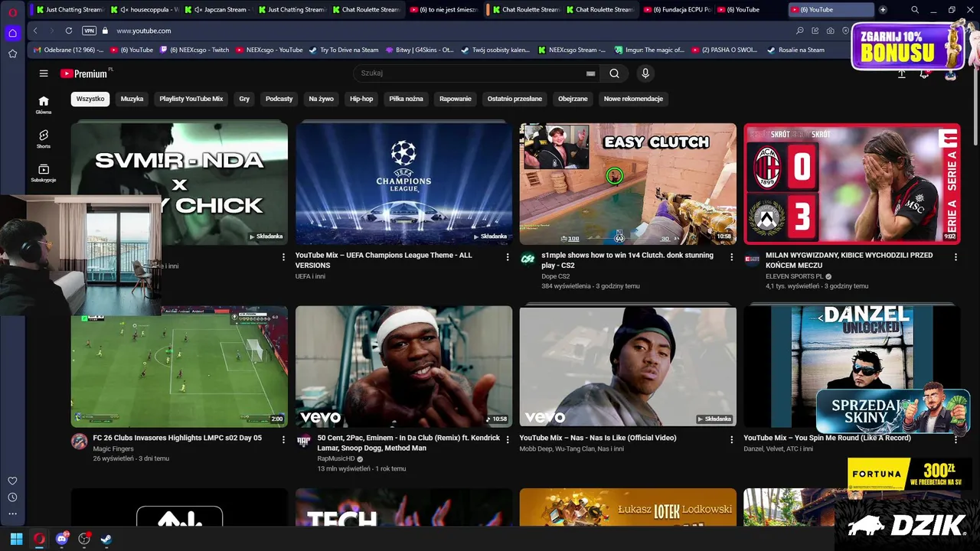Open YouTube notifications bell
Viewport: 980px width, 551px height.
pyautogui.click(x=924, y=73)
